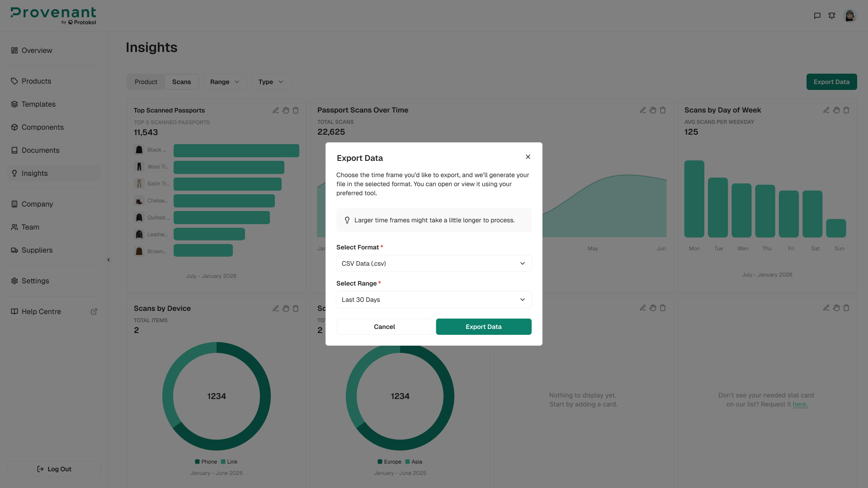Viewport: 868px width, 488px height.
Task: Cancel the export dialog
Action: point(384,327)
